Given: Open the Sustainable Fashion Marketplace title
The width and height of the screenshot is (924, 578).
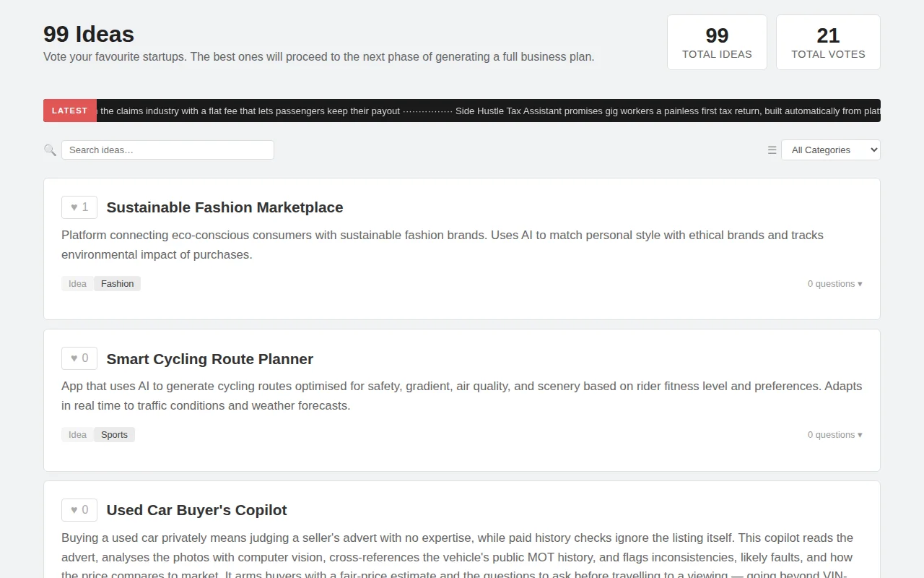Looking at the screenshot, I should (225, 207).
